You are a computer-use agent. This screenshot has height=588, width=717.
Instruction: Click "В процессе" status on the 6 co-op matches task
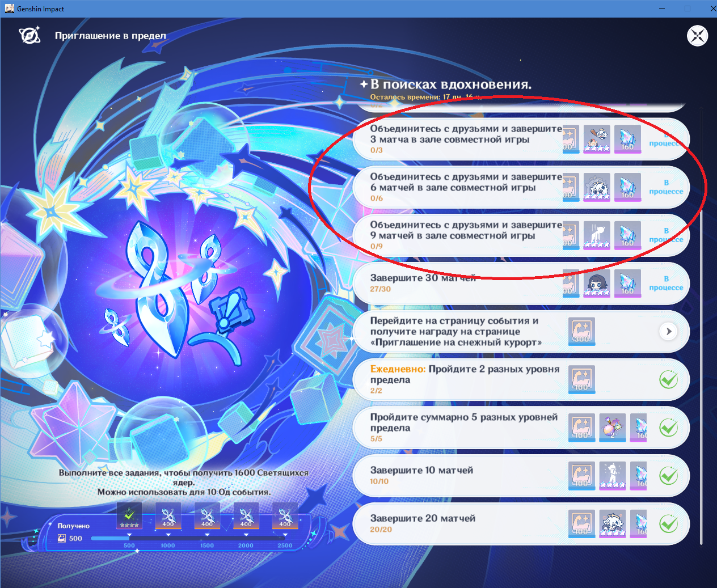[666, 187]
